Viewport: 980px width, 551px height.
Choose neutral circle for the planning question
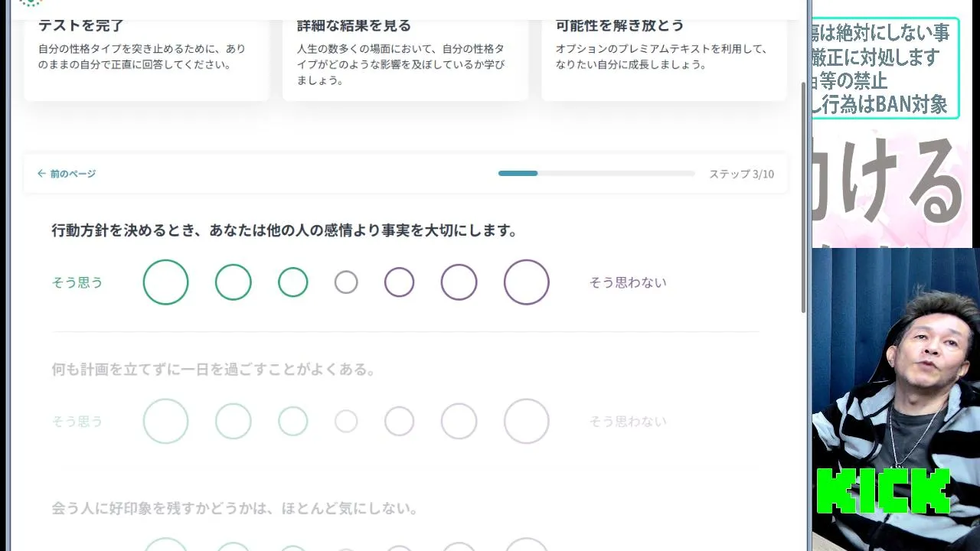pos(346,421)
